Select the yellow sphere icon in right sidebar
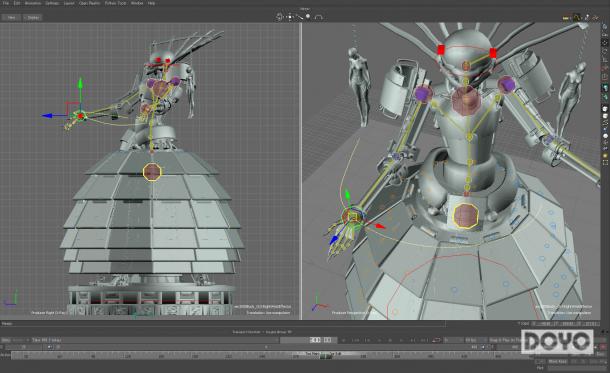The image size is (610, 373). coord(605,155)
